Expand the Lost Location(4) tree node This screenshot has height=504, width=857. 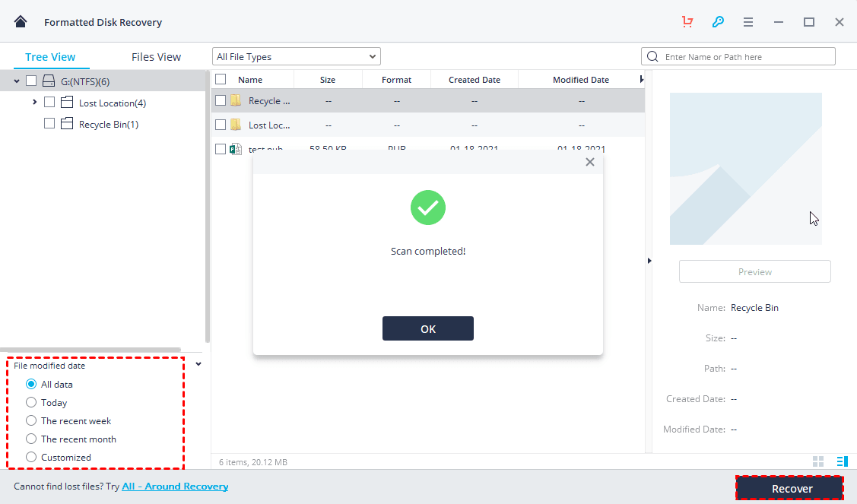tap(34, 102)
